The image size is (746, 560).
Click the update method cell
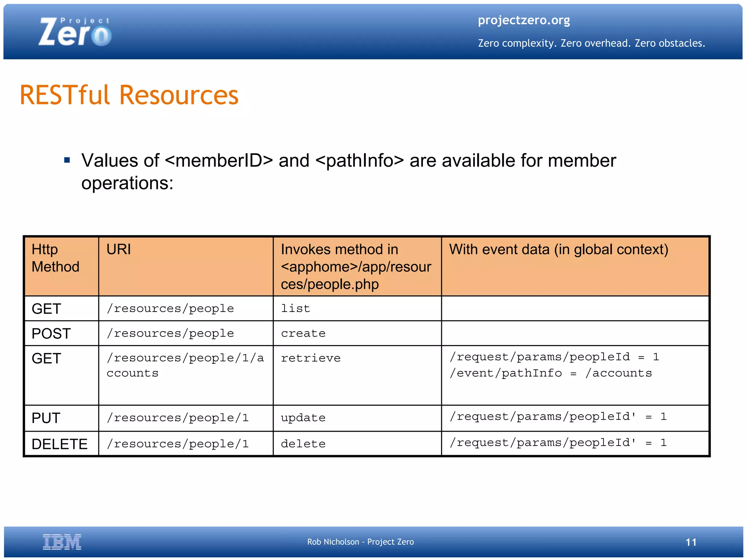303,418
